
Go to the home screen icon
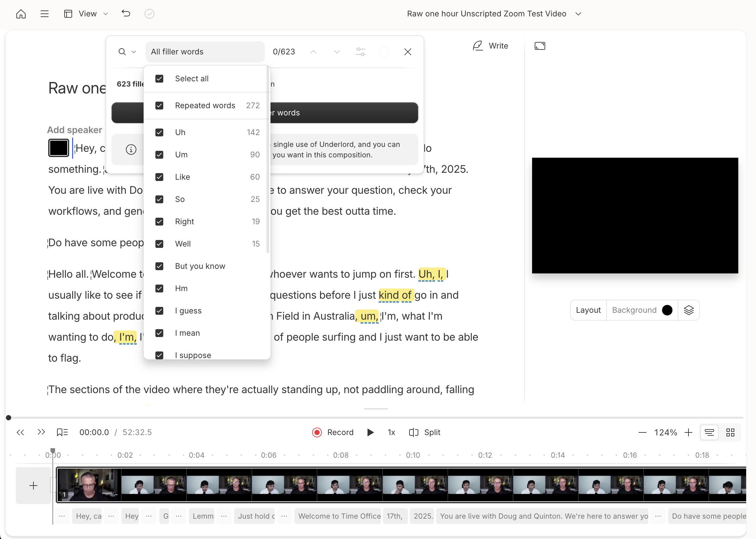point(21,14)
